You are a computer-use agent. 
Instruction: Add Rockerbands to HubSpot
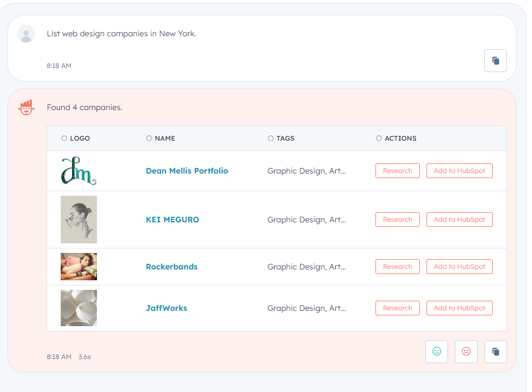pos(459,267)
